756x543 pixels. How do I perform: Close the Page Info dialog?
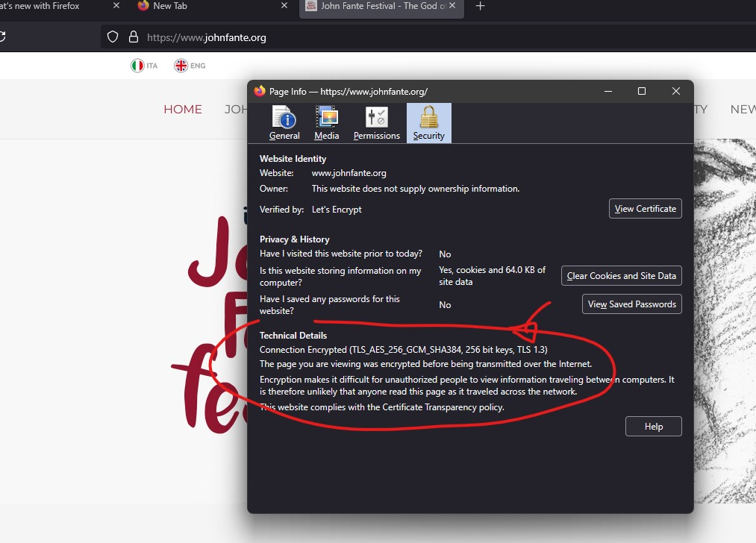pyautogui.click(x=676, y=91)
